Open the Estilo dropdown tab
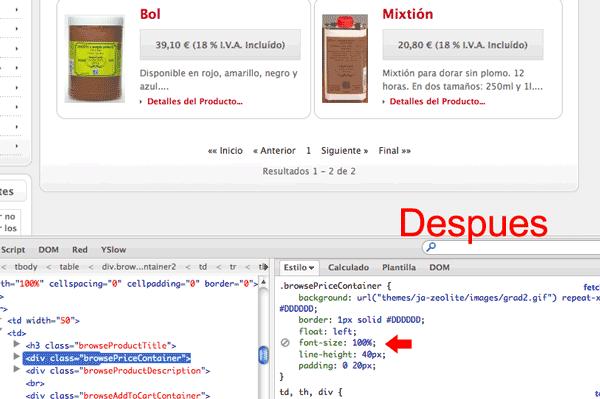 point(299,267)
